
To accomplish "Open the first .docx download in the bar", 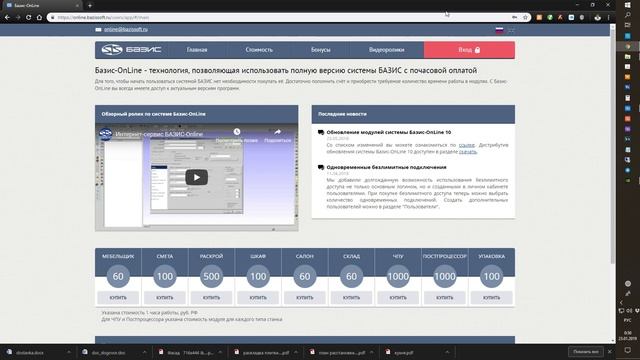I will [29, 352].
